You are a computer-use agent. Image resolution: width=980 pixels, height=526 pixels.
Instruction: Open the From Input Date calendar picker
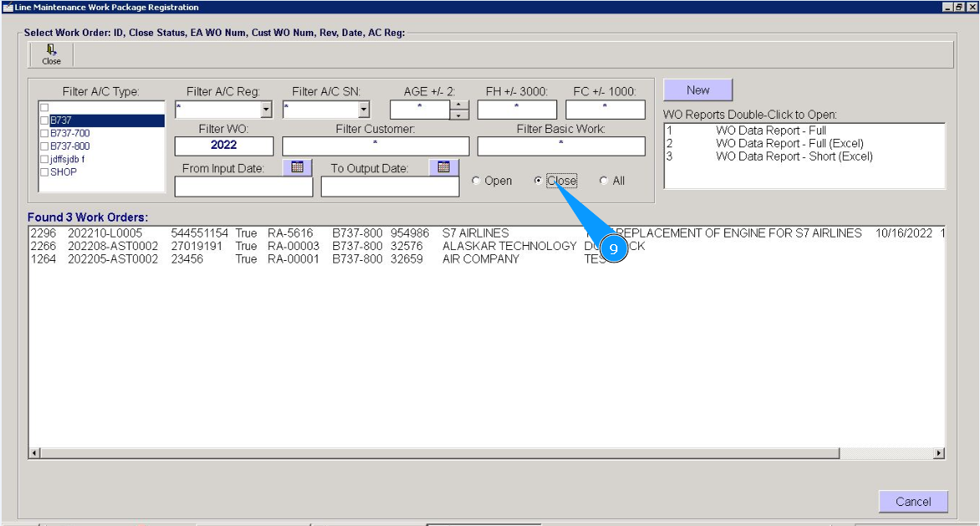click(x=297, y=167)
